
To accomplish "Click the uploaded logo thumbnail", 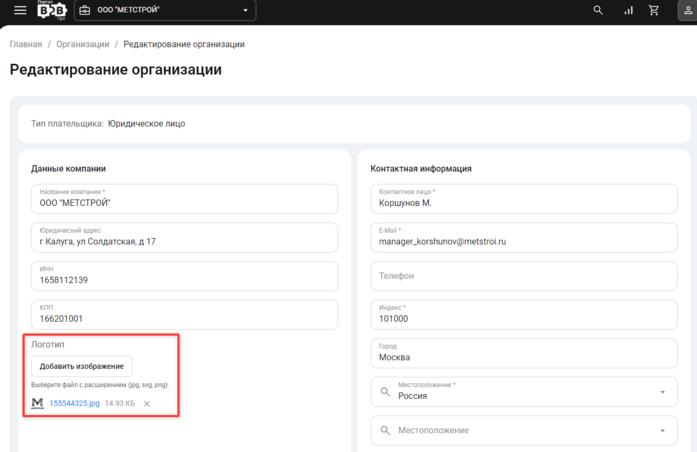I will tap(37, 403).
